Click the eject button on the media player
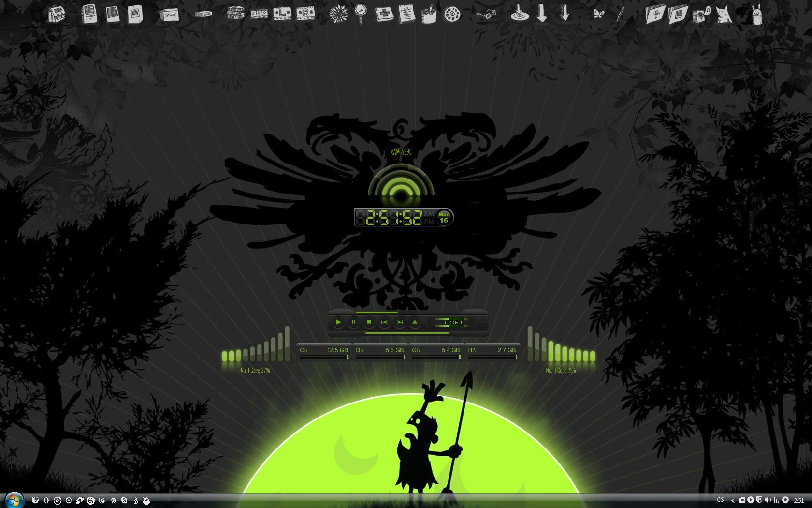 coord(415,322)
